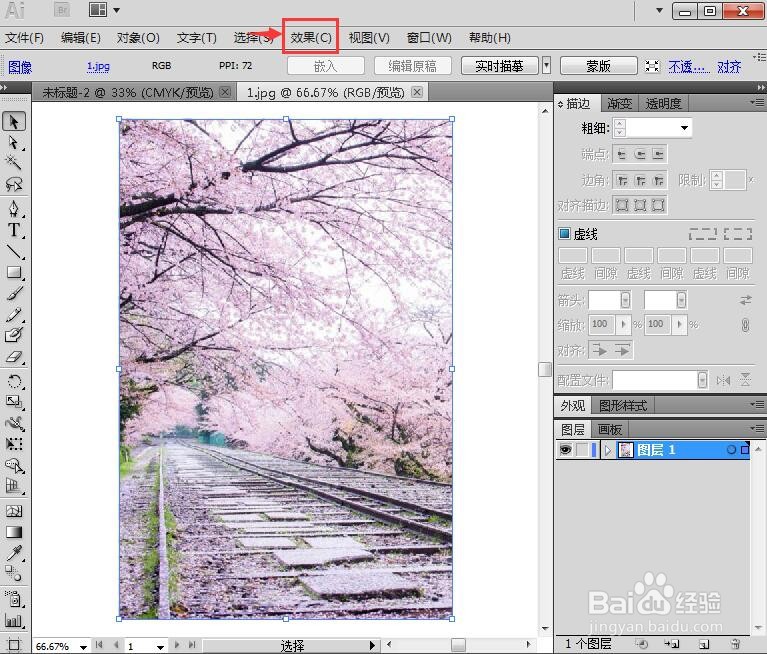Switch to the 透明度 panel tab
This screenshot has width=767, height=654.
(x=663, y=103)
